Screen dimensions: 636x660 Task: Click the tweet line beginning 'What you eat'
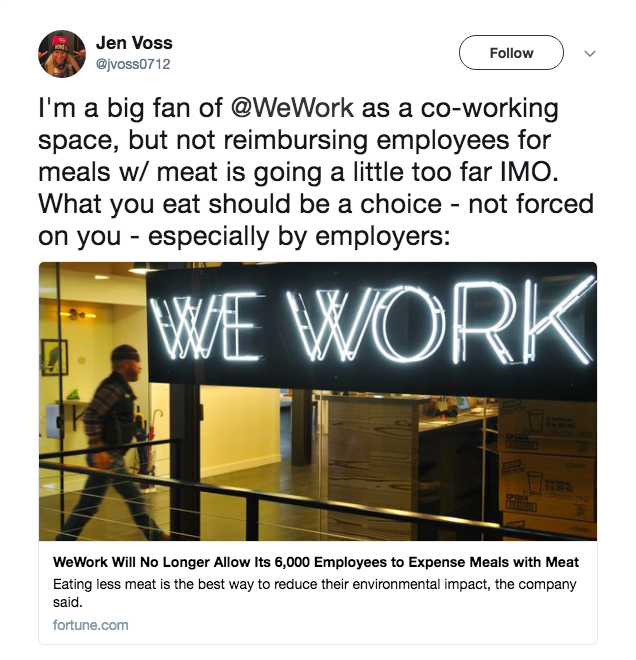316,204
